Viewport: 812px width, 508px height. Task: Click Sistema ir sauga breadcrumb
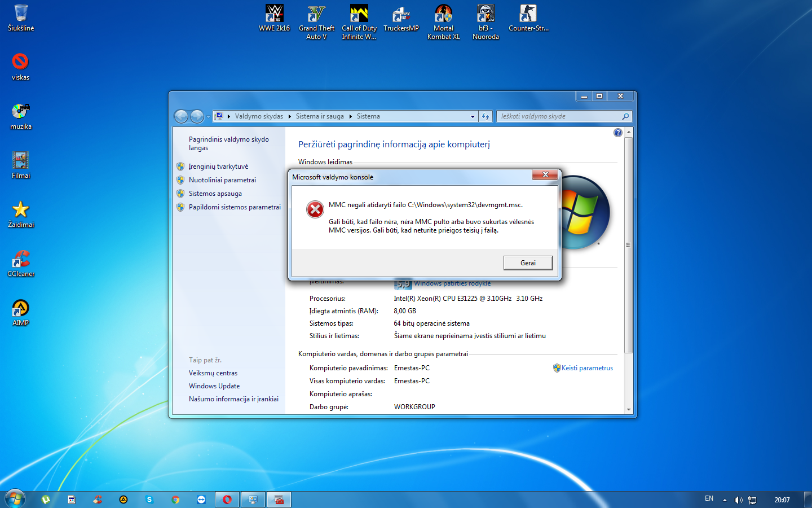pyautogui.click(x=320, y=116)
